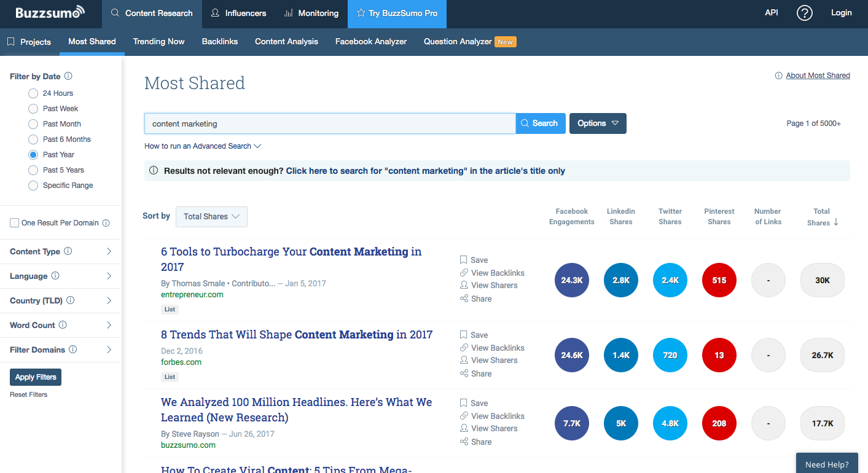Select the Specific Range date filter
This screenshot has height=473, width=868.
33,186
